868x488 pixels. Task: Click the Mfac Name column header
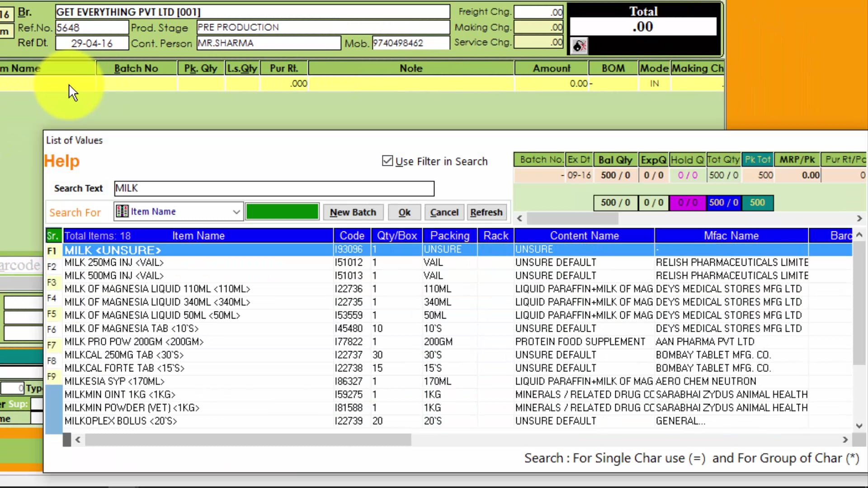(731, 235)
